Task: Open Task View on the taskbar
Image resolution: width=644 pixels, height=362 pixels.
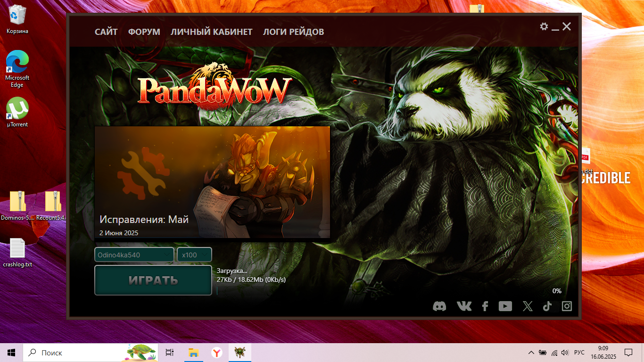Action: 170,353
